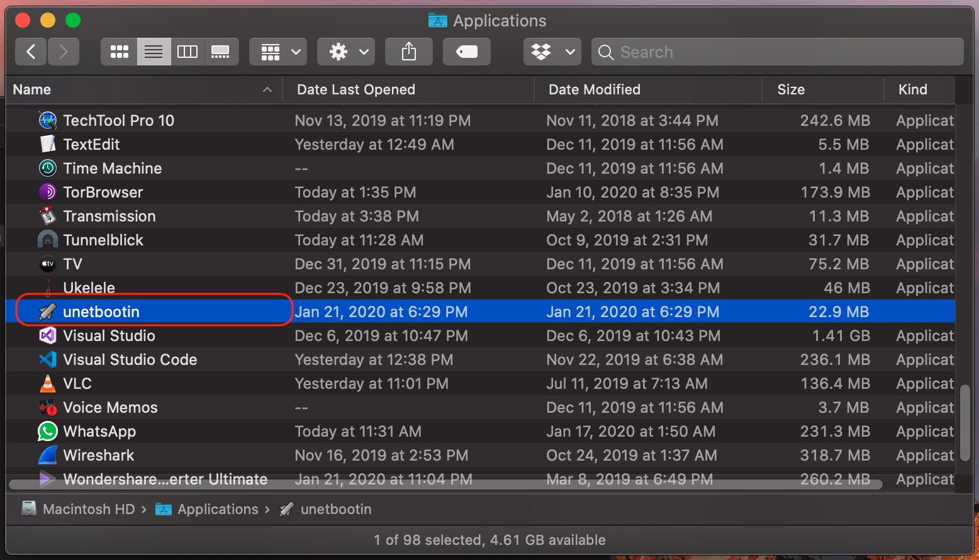This screenshot has height=560, width=979.
Task: Click into the Search field
Action: 778,52
